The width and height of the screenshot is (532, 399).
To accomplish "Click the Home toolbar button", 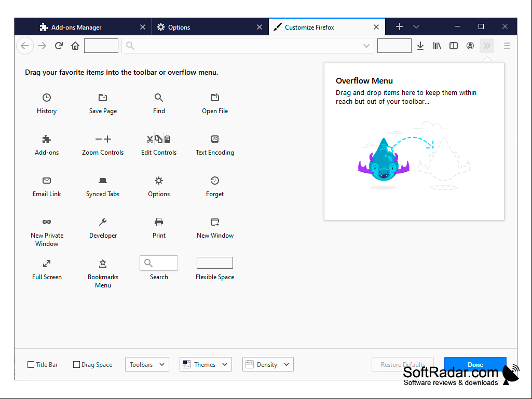I will click(x=75, y=46).
